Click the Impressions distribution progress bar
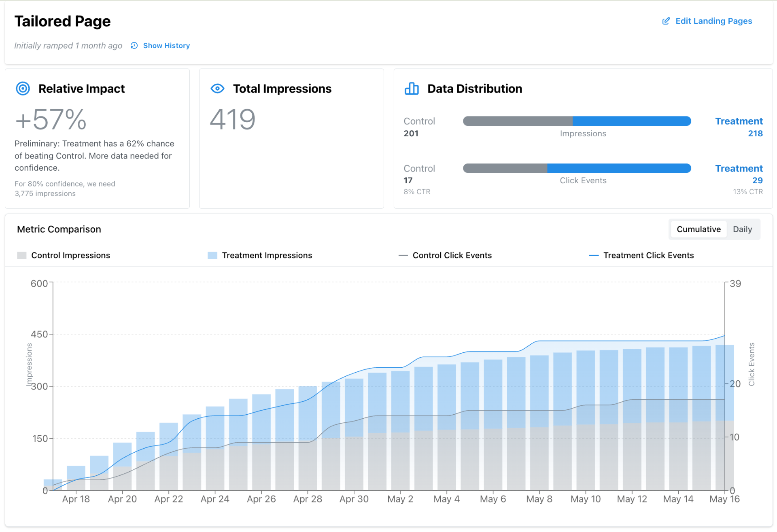777x532 pixels. pyautogui.click(x=577, y=121)
